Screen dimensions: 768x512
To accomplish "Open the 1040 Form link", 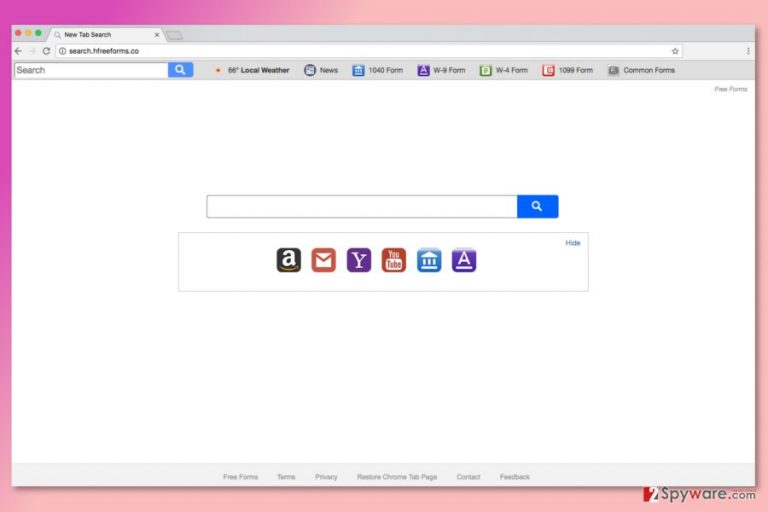I will (x=385, y=71).
